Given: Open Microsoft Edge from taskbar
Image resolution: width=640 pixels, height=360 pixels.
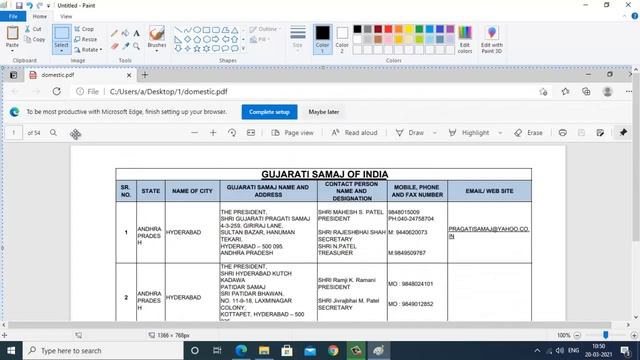Looking at the screenshot, I should [241, 351].
